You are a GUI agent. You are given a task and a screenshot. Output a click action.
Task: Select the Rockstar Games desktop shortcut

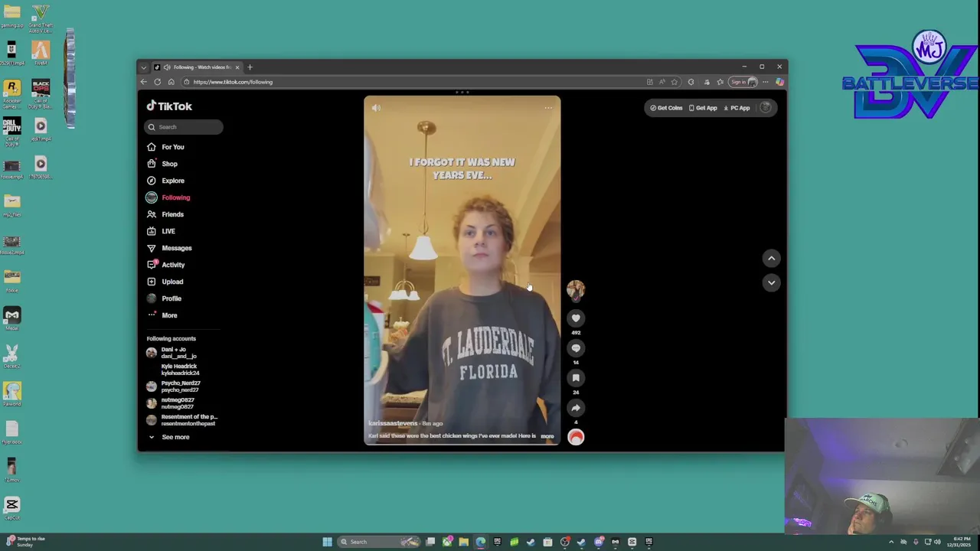[11, 93]
